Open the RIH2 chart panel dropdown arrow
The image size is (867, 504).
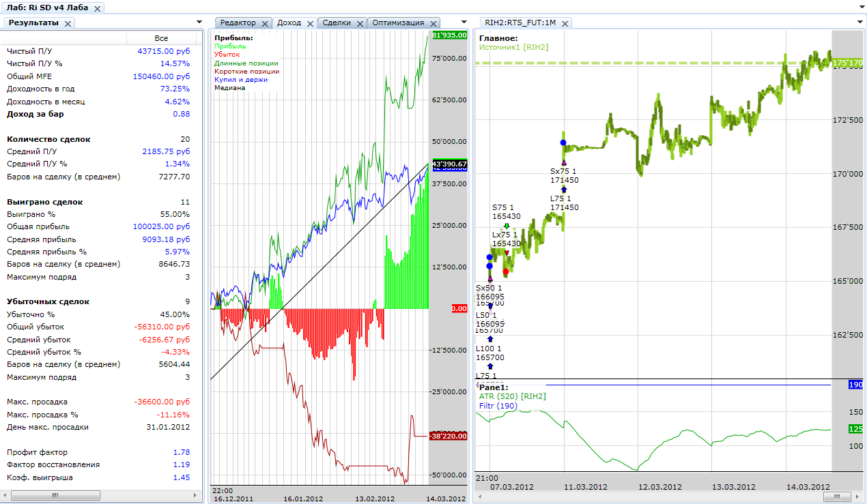(x=860, y=23)
